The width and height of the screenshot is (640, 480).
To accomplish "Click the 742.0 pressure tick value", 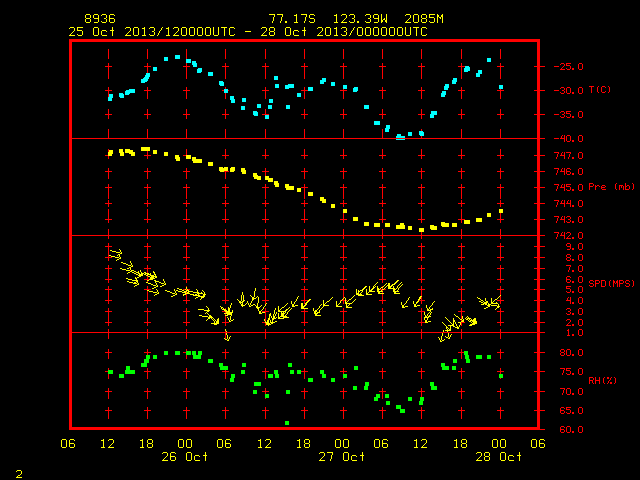I will (568, 236).
